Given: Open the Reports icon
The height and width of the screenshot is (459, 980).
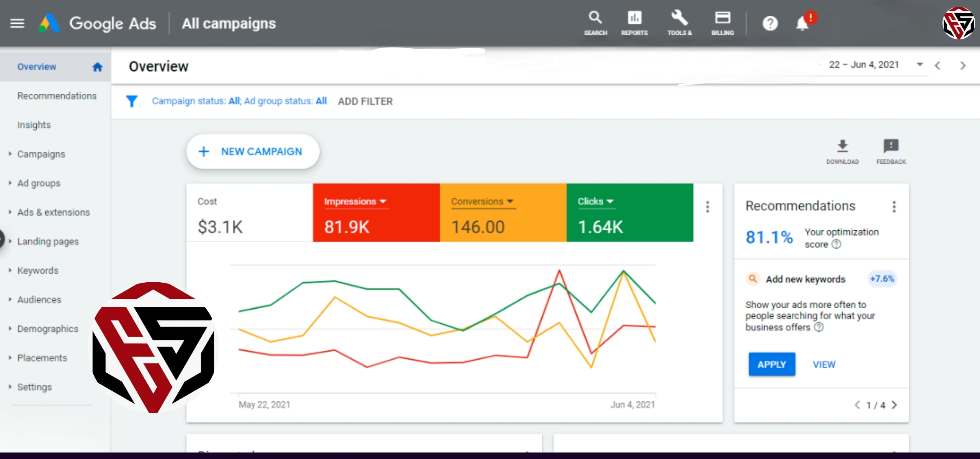Looking at the screenshot, I should pyautogui.click(x=634, y=18).
